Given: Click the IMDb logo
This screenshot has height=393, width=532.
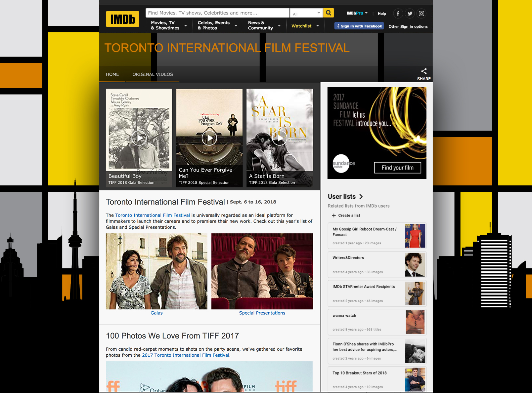Looking at the screenshot, I should [122, 19].
